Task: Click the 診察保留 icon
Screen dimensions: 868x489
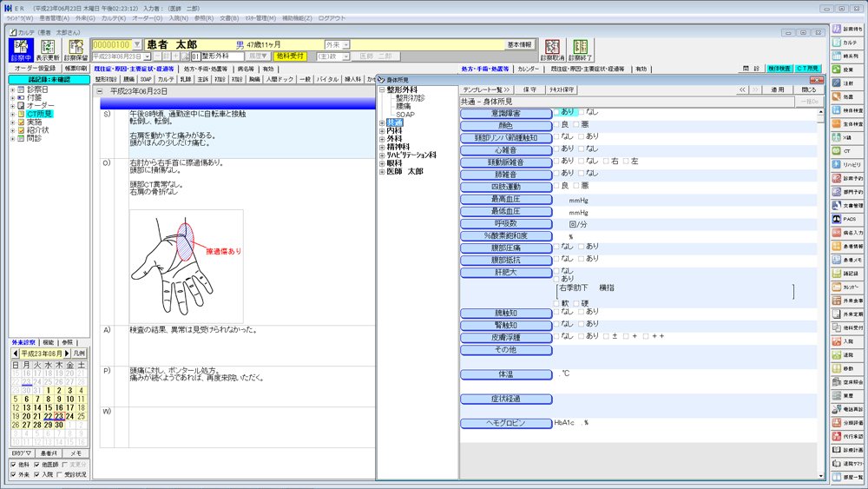Action: pos(76,50)
